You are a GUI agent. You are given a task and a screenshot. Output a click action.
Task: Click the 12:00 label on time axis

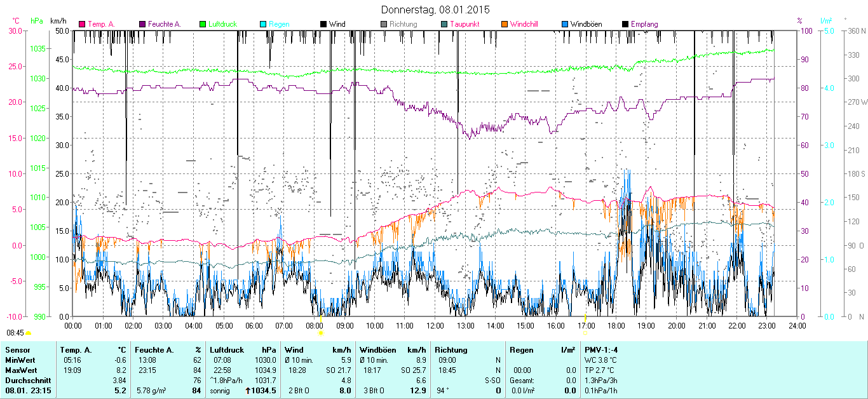tap(435, 325)
